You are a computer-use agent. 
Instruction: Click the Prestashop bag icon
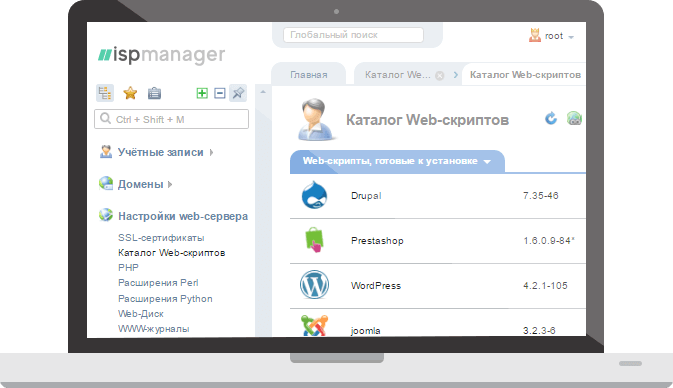click(315, 239)
